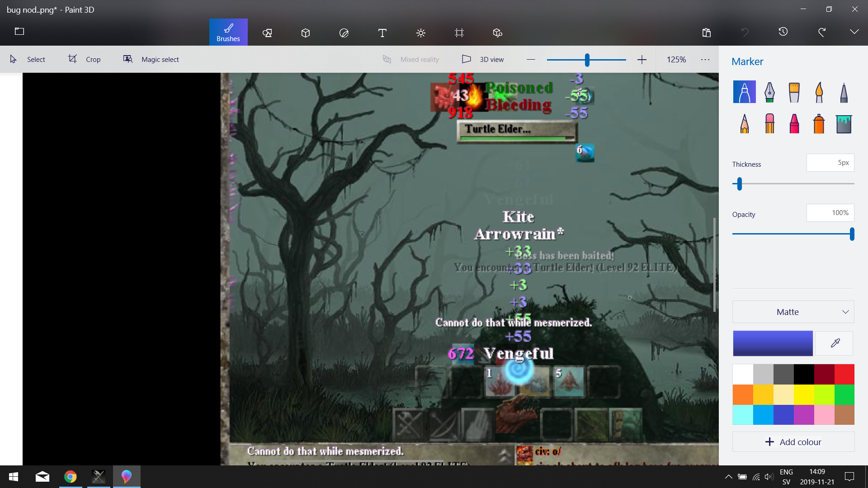
Task: Open the Effects tab
Action: click(421, 33)
